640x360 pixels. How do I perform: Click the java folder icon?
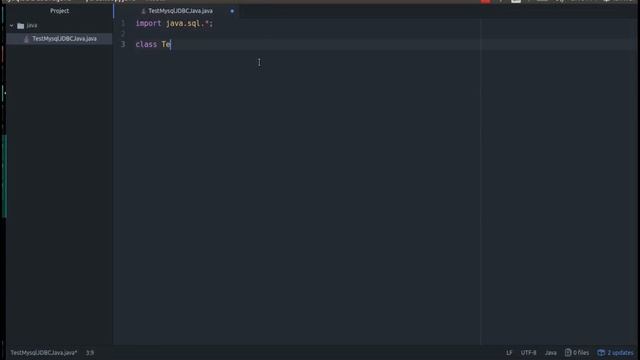[x=20, y=26]
